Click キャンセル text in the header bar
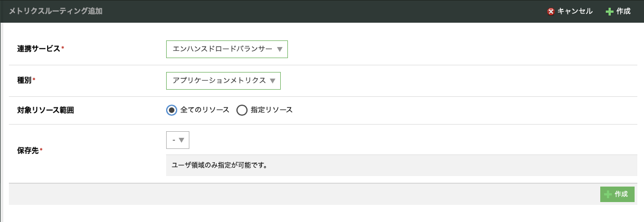 575,12
